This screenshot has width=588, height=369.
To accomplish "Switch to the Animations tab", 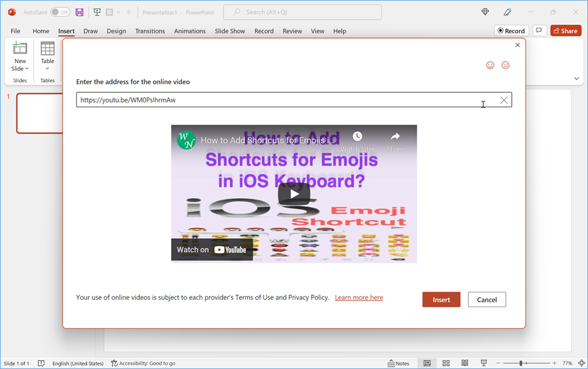I will tap(189, 31).
